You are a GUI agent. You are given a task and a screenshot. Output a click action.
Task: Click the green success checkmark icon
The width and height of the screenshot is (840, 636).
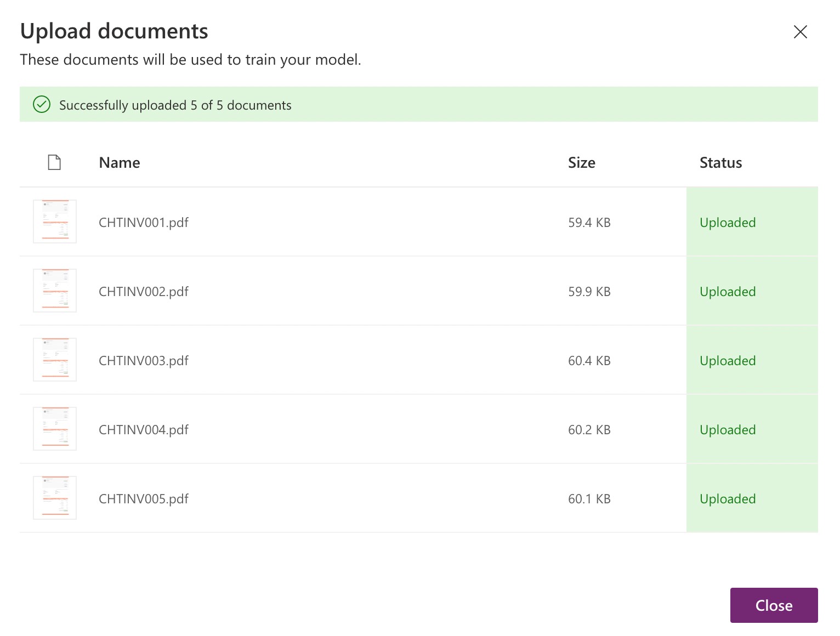(42, 105)
